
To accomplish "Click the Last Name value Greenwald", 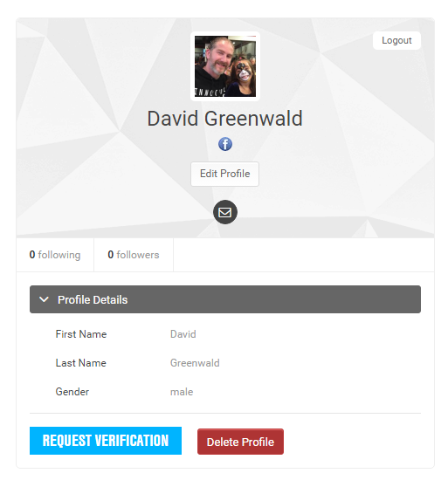I will tap(195, 363).
